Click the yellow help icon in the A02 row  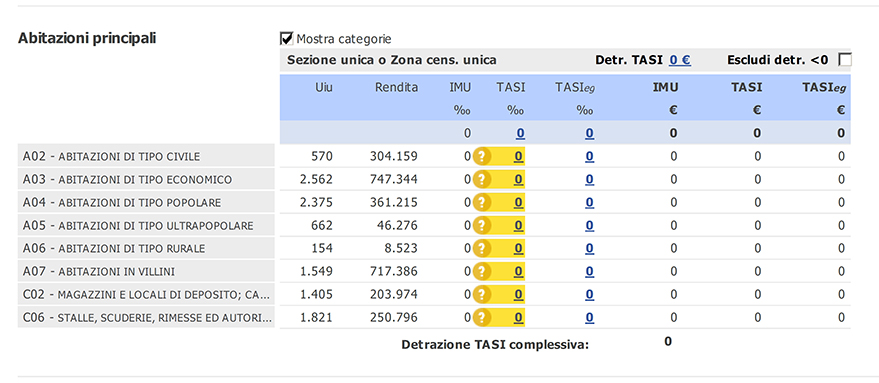coord(482,156)
